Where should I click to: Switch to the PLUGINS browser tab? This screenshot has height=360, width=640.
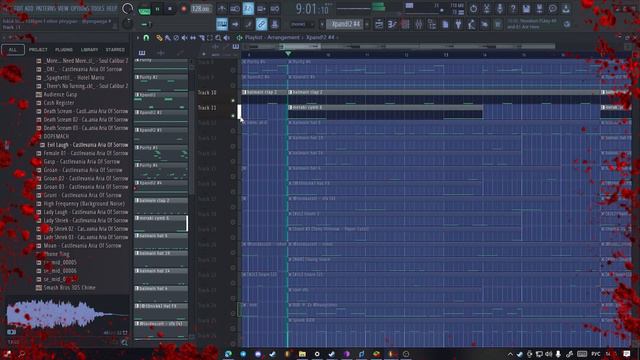pos(64,50)
